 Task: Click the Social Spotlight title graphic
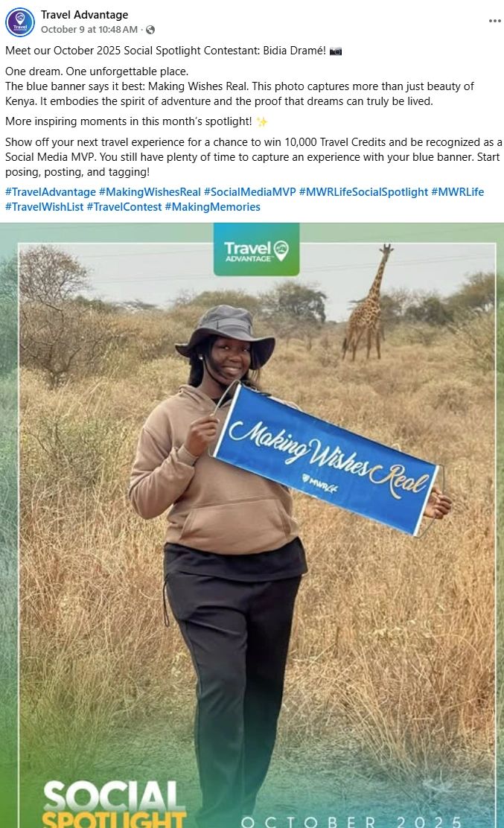pyautogui.click(x=114, y=804)
